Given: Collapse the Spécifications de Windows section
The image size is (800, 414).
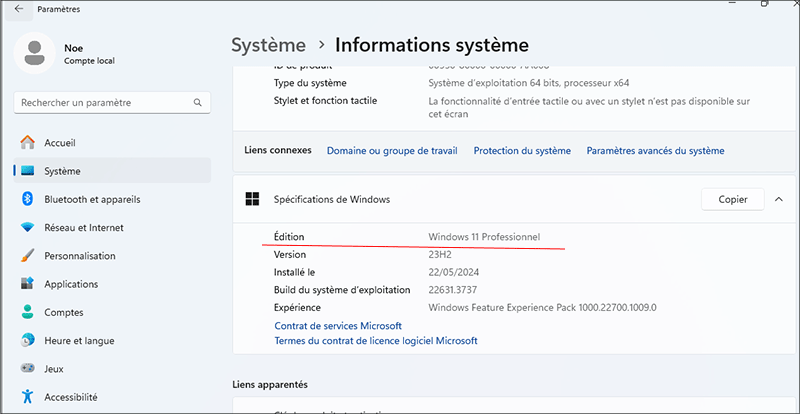Looking at the screenshot, I should (x=779, y=199).
